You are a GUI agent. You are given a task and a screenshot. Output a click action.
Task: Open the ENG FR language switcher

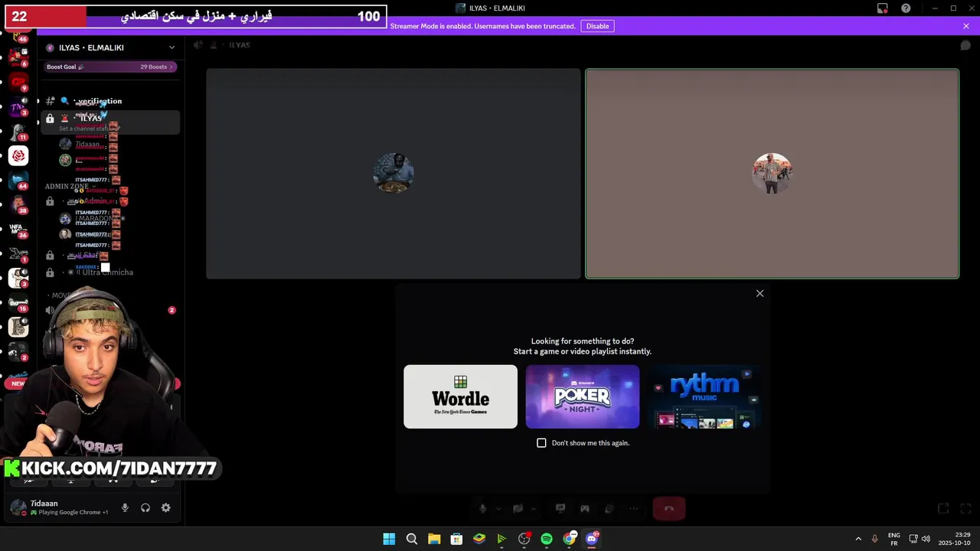894,539
